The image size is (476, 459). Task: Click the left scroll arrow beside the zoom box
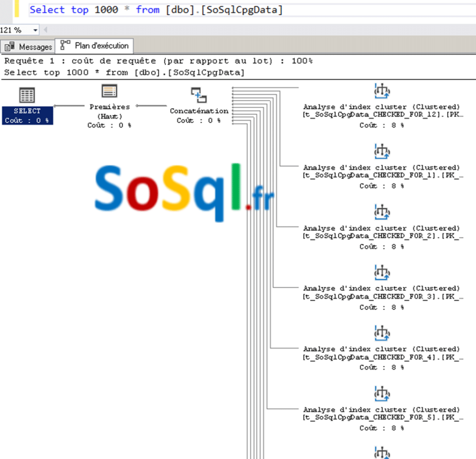point(46,30)
